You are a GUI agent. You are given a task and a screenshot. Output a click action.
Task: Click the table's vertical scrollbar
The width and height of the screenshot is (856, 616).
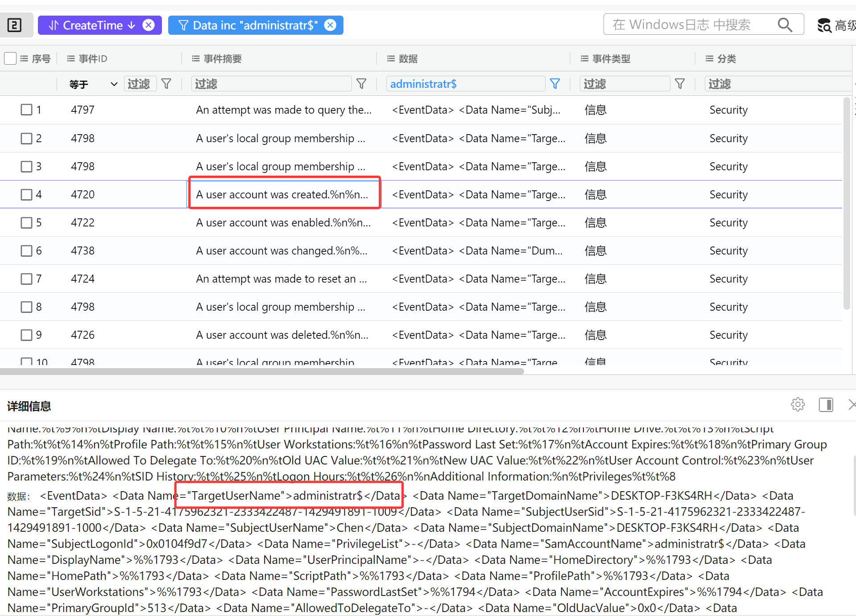click(x=847, y=203)
